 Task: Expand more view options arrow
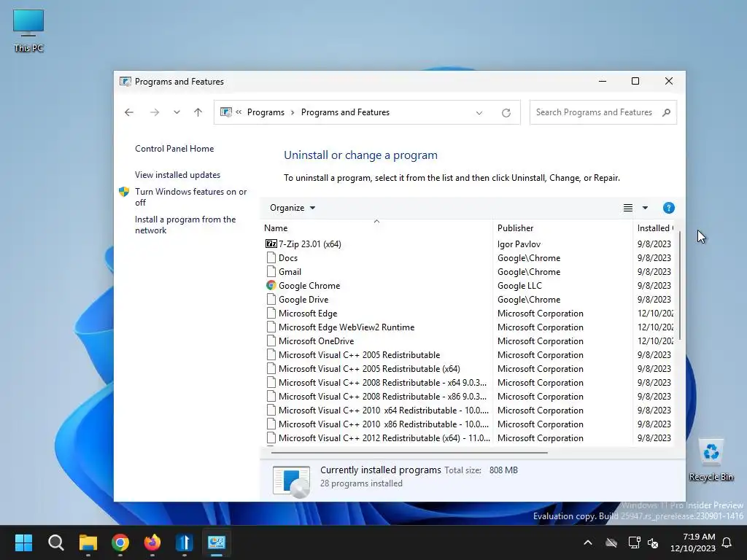click(645, 208)
